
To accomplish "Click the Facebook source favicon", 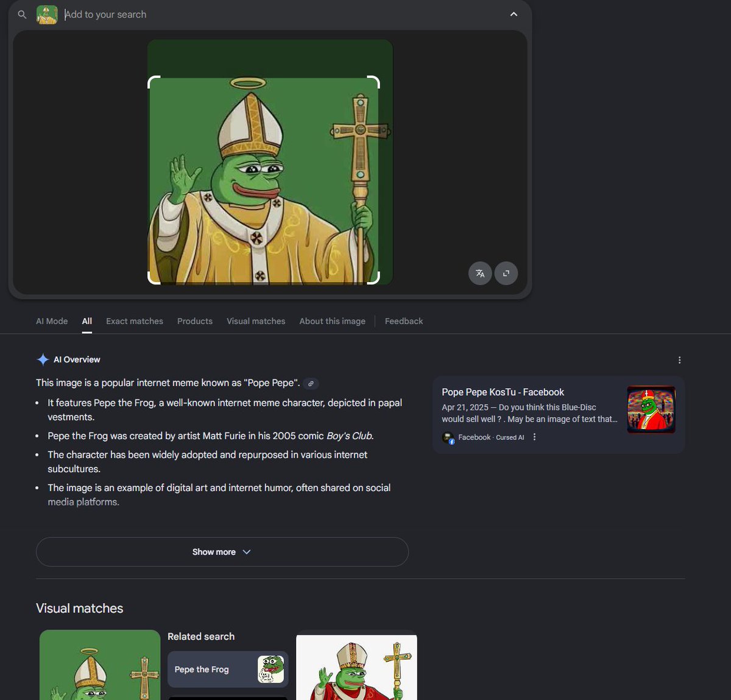I will (x=448, y=437).
